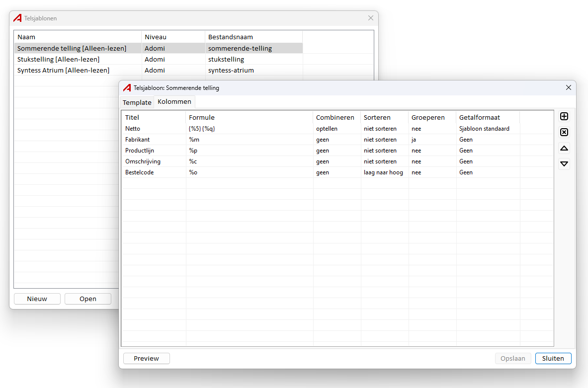Image resolution: width=588 pixels, height=388 pixels.
Task: Click Nieuw in the Telsjablonen window
Action: pos(37,299)
